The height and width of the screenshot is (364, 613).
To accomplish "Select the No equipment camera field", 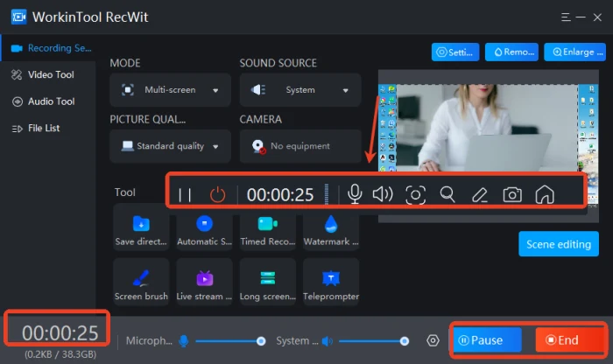I will click(299, 146).
